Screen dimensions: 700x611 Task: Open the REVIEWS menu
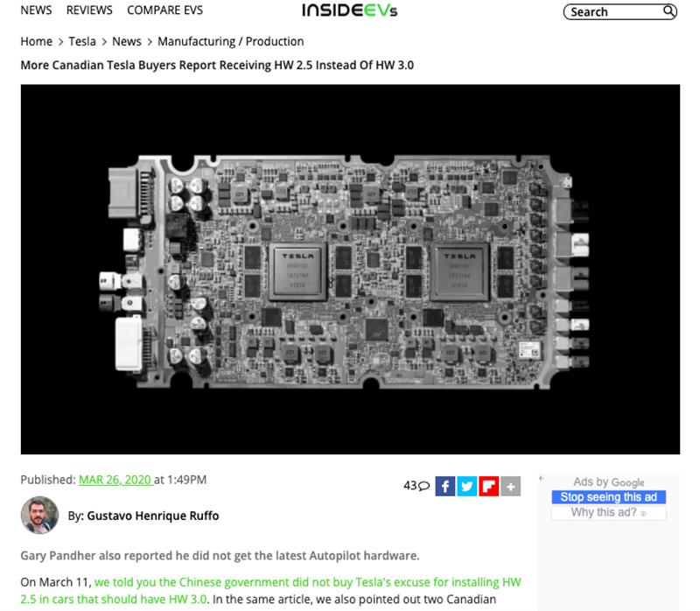tap(89, 10)
